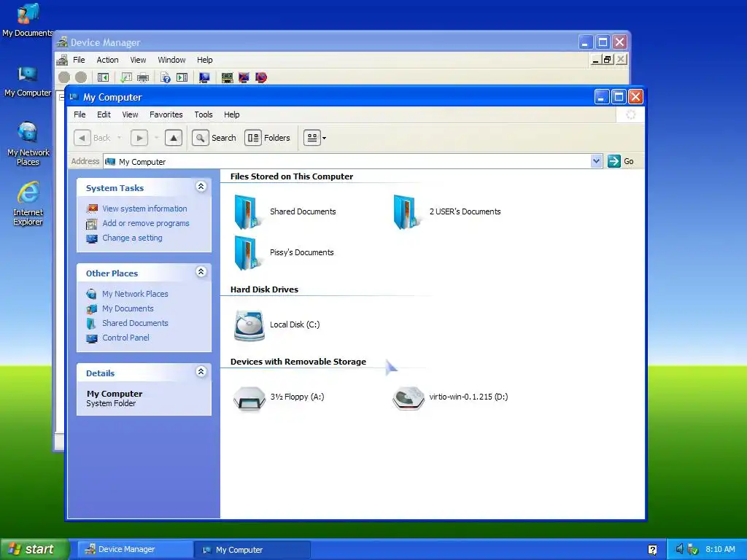Switch to Device Manager taskbar button
The height and width of the screenshot is (560, 747).
pyautogui.click(x=135, y=550)
